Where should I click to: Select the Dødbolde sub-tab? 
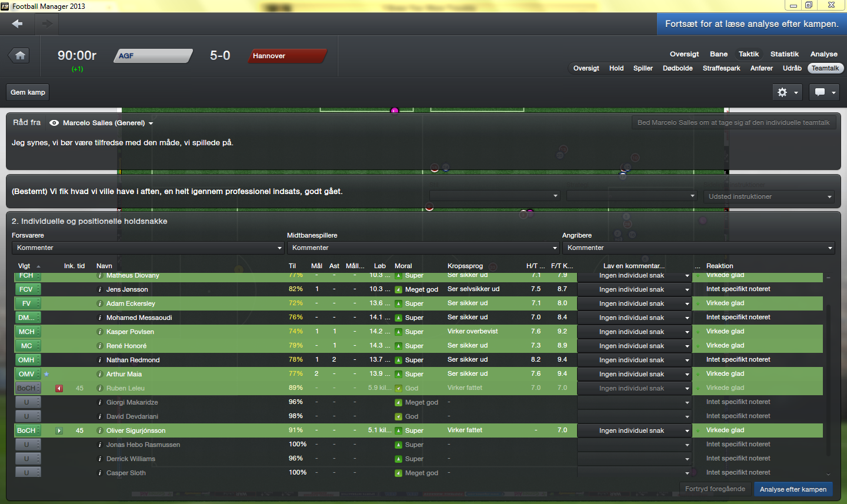[678, 68]
